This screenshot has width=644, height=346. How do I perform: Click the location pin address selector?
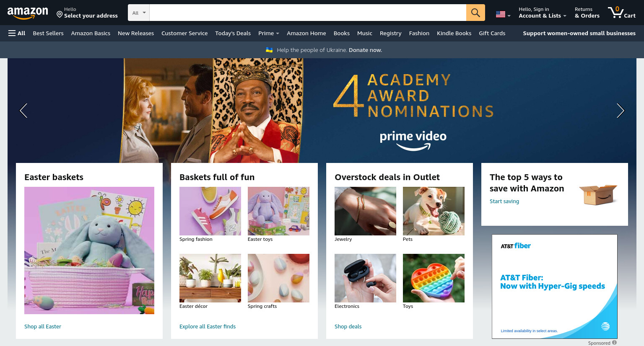coord(87,13)
